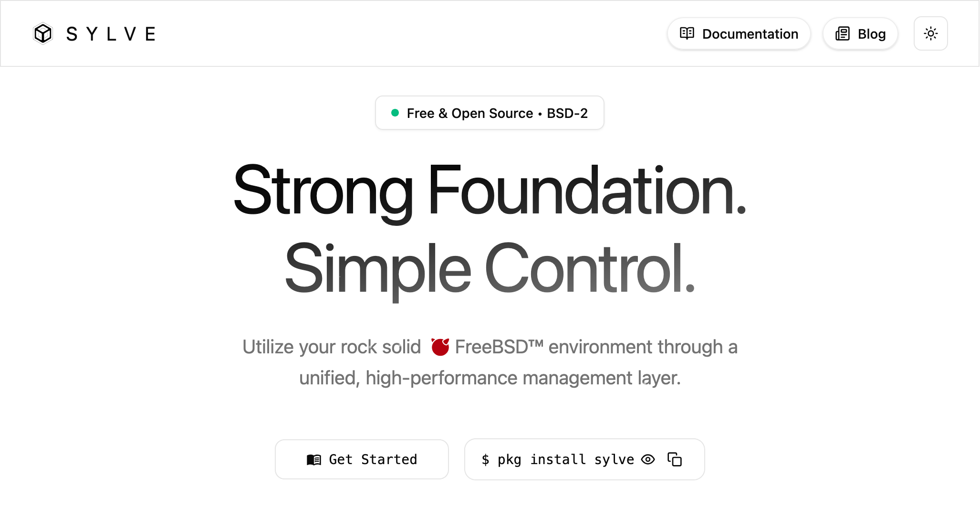Click the book icon in Get Started
This screenshot has height=530, width=980.
313,459
